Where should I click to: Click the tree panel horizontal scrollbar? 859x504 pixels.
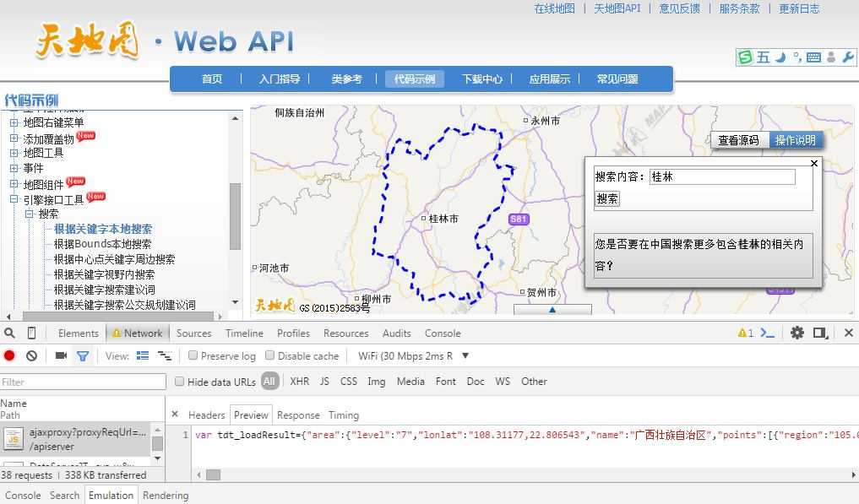118,316
